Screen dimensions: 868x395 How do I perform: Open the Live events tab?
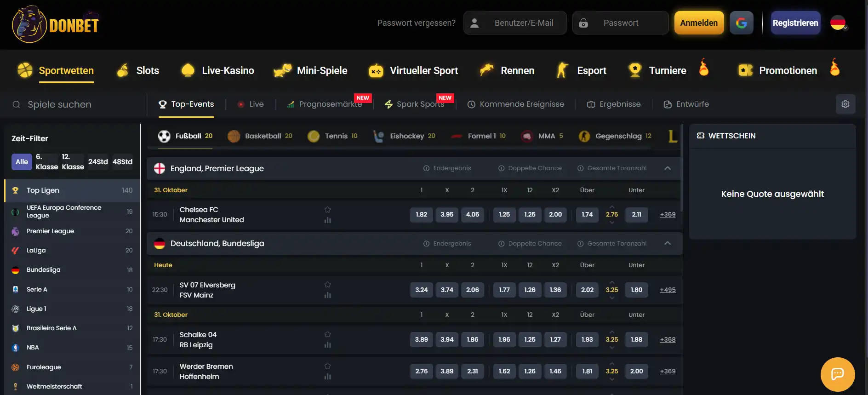pos(251,104)
